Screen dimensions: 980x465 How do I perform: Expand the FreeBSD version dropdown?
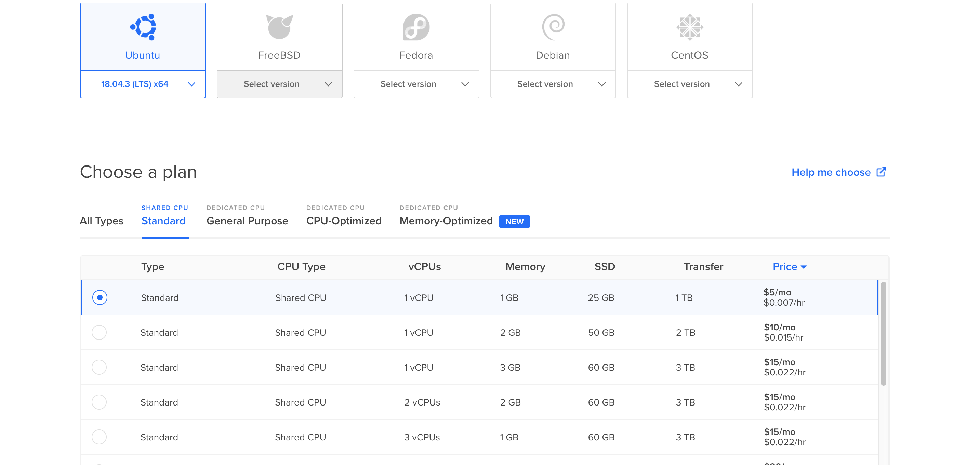[280, 84]
